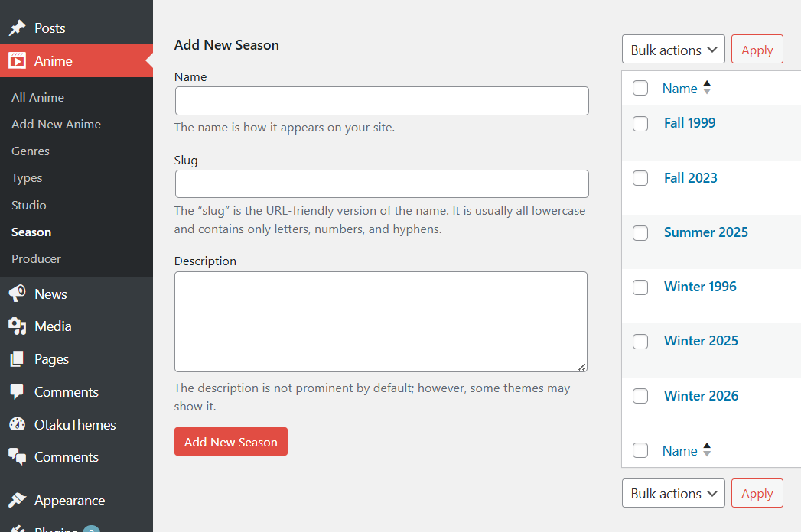Select the Anime video icon in sidebar

click(x=17, y=60)
